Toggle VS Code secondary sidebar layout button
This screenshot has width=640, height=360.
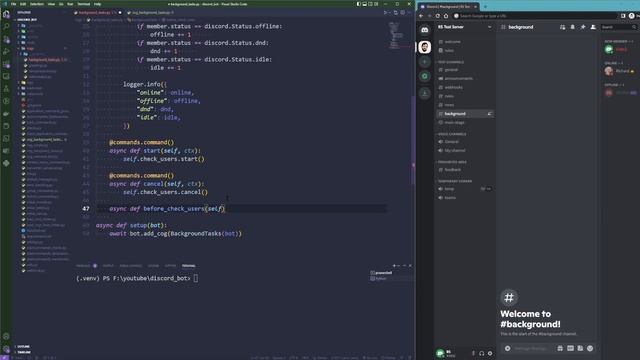coord(370,4)
